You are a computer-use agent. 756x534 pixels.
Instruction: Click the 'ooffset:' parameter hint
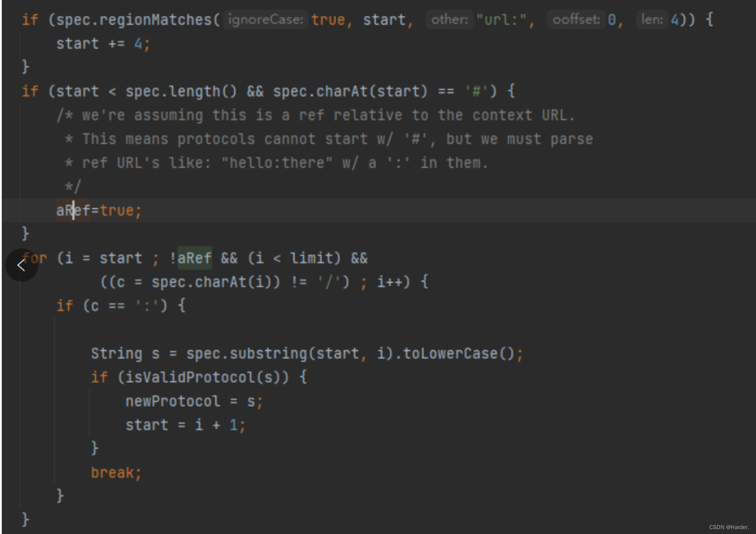click(x=576, y=20)
